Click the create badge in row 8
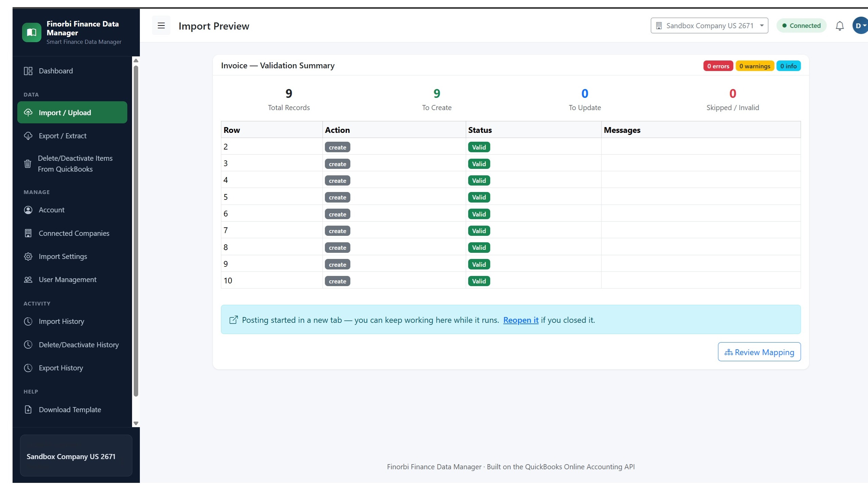This screenshot has height=490, width=868. pyautogui.click(x=337, y=248)
